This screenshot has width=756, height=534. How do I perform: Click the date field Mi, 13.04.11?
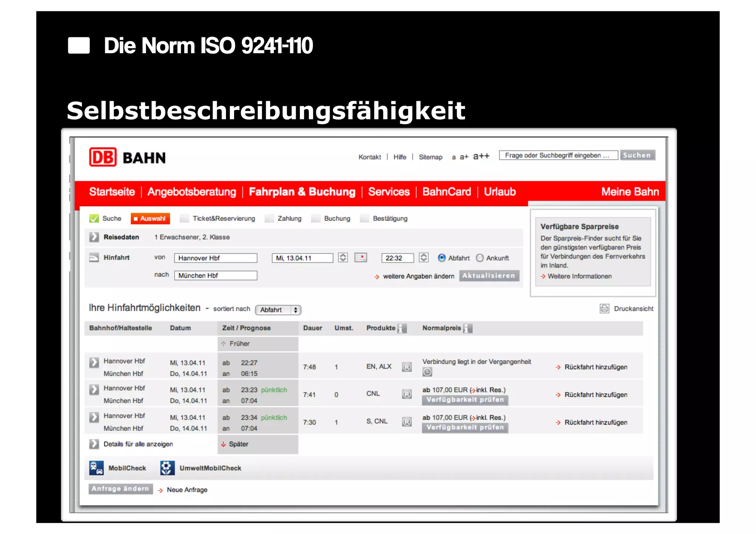[302, 258]
